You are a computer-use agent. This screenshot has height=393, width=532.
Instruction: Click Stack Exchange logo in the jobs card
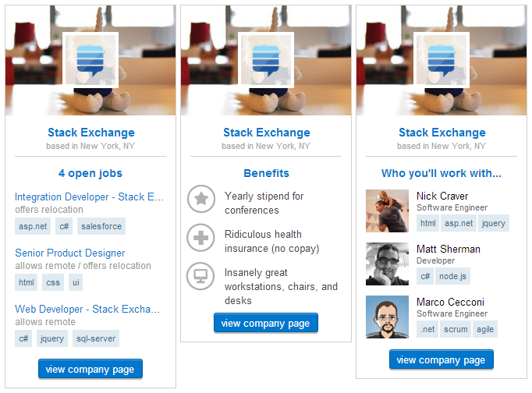click(90, 60)
